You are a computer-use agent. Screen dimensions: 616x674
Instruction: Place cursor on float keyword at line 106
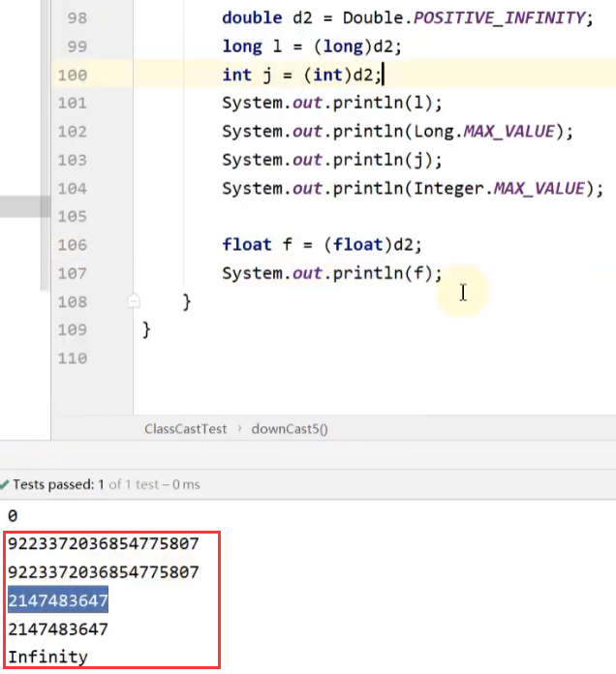pyautogui.click(x=247, y=245)
